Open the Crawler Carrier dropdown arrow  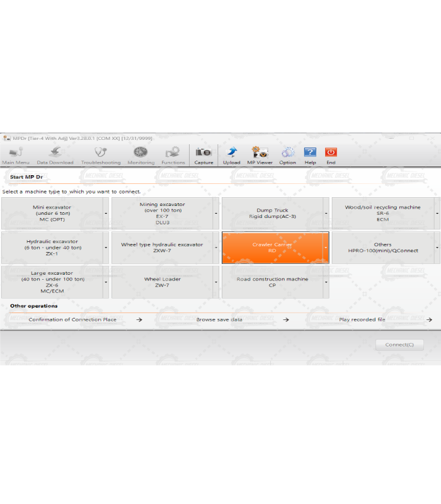click(x=326, y=248)
